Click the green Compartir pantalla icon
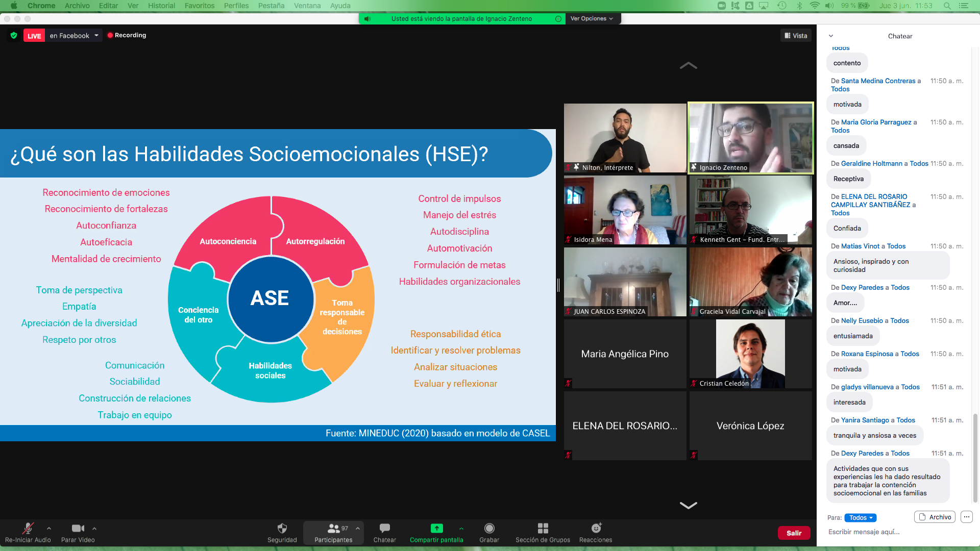980x551 pixels. click(436, 529)
